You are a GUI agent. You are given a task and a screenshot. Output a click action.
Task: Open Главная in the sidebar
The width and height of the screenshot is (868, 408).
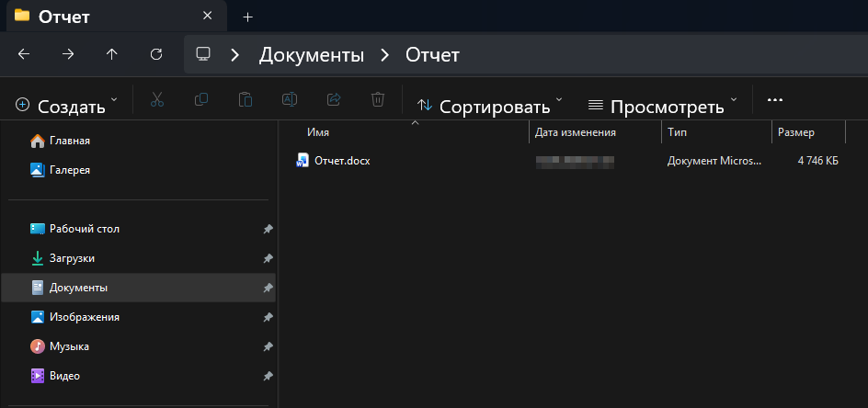click(x=70, y=141)
